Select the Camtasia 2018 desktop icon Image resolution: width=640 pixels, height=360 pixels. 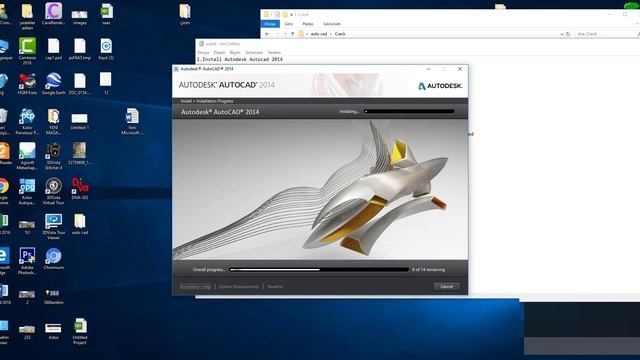[27, 51]
